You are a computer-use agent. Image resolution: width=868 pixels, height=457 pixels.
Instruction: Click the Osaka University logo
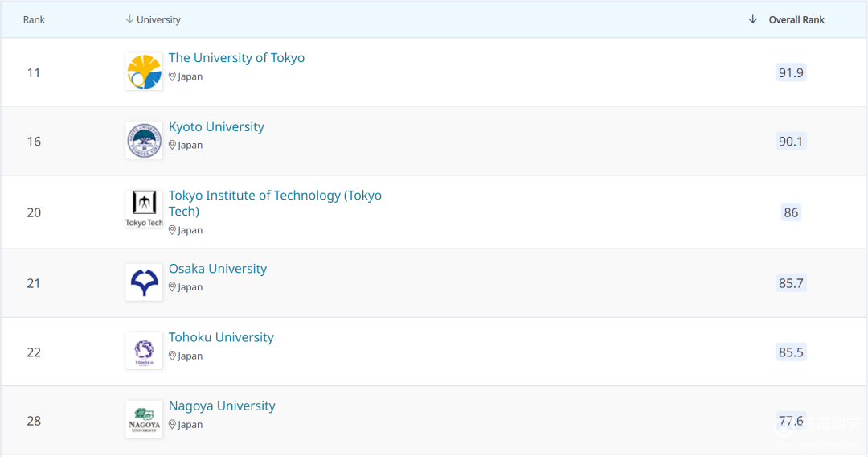click(144, 282)
